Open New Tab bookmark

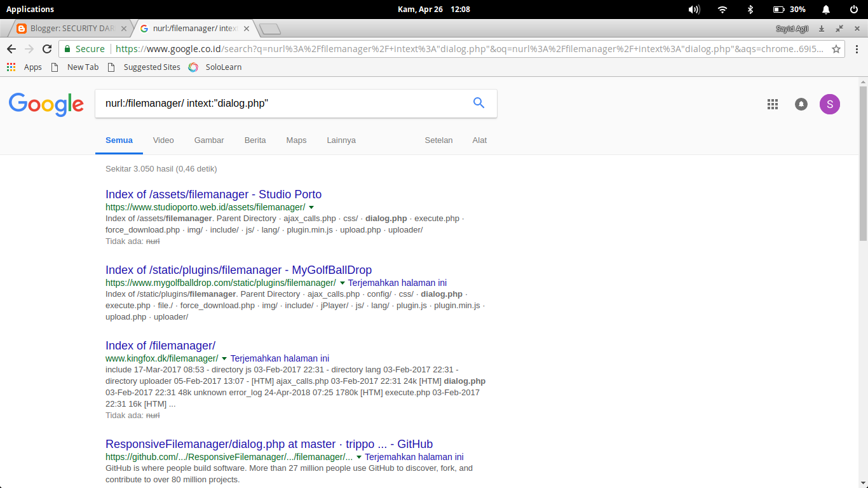pyautogui.click(x=75, y=67)
